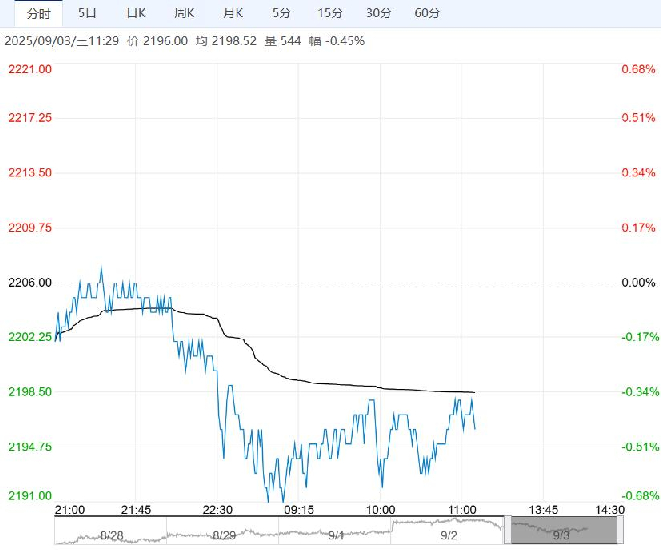
Task: Click the 2217.25 price axis label
Action: pos(30,118)
